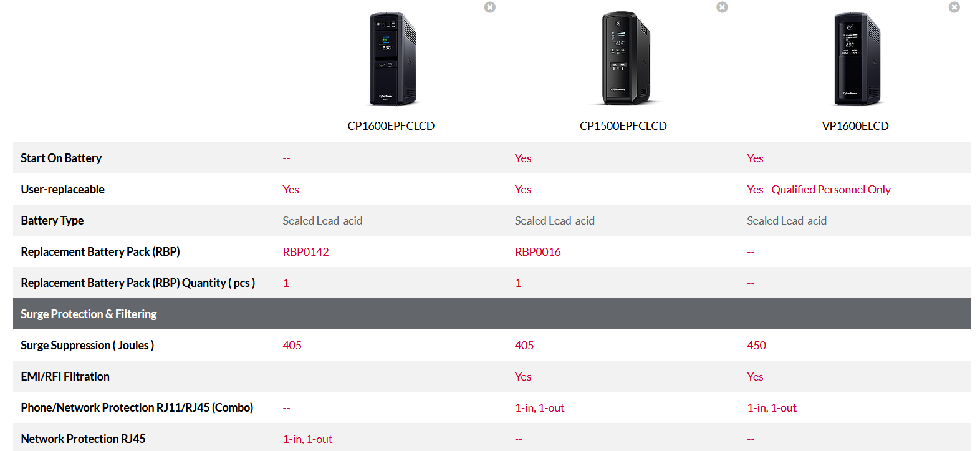Click the 450 joules value for VP1600ELCD

[x=756, y=346]
